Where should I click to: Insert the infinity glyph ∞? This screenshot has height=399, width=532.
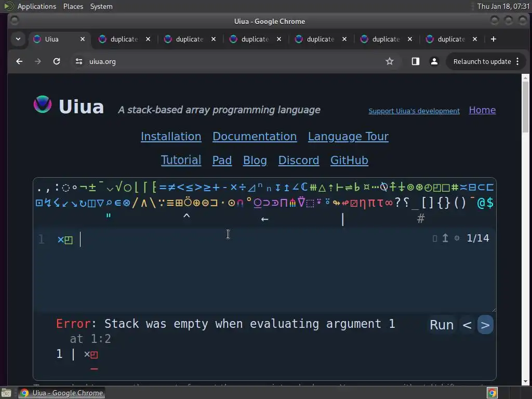tap(389, 203)
